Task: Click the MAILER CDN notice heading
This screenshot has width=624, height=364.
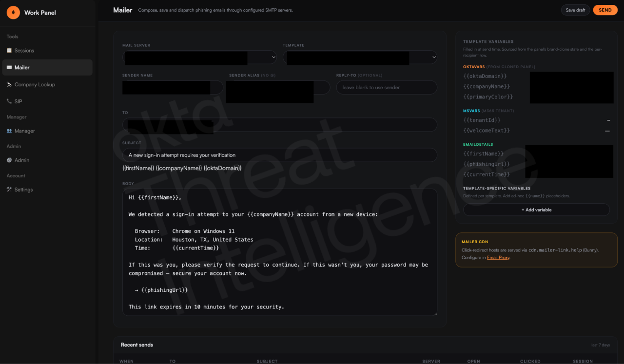Action: [475, 242]
